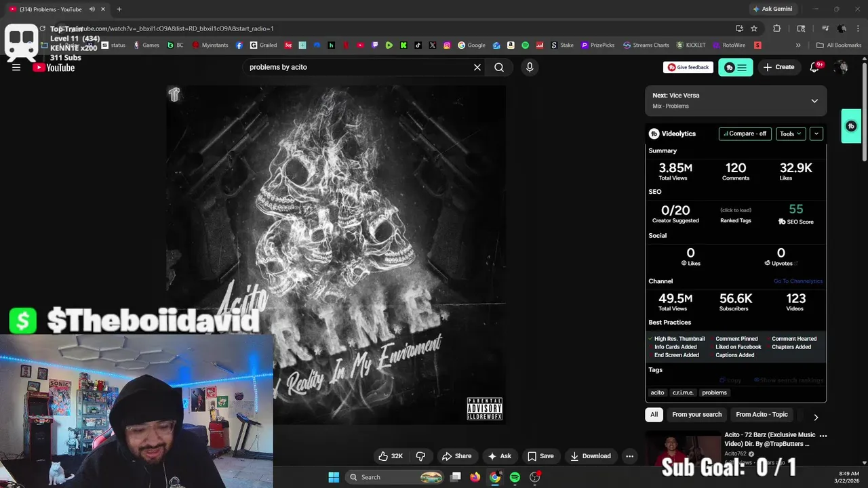The image size is (868, 488).
Task: Open 'Ask Gemini' in Chrome
Action: (x=772, y=9)
